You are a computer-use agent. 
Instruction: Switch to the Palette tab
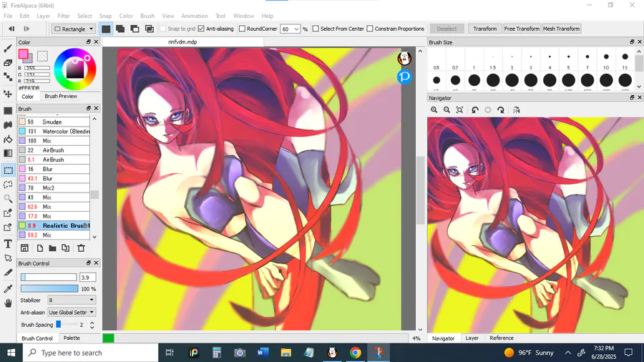coord(72,338)
